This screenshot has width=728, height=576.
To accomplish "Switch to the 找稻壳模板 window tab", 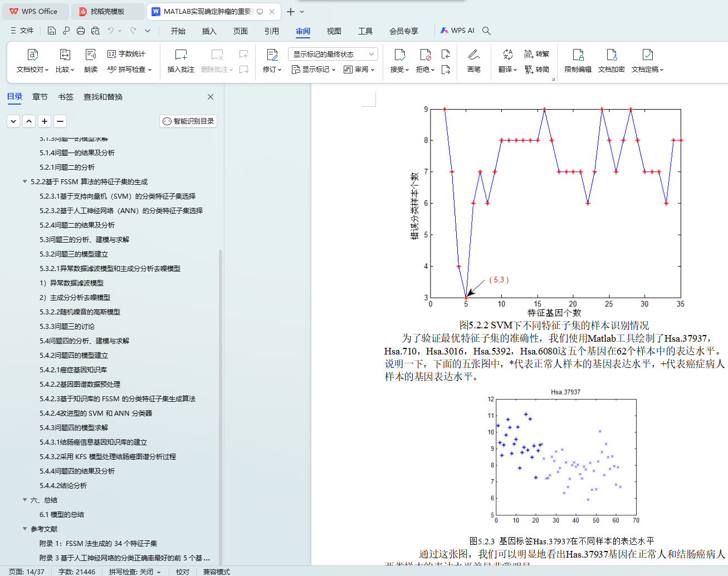I will click(109, 12).
